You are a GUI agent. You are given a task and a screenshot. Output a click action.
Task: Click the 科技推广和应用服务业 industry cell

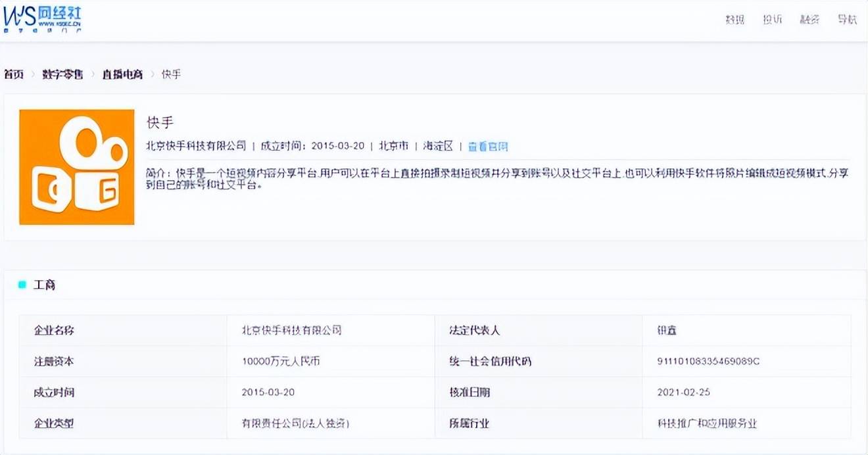746,423
